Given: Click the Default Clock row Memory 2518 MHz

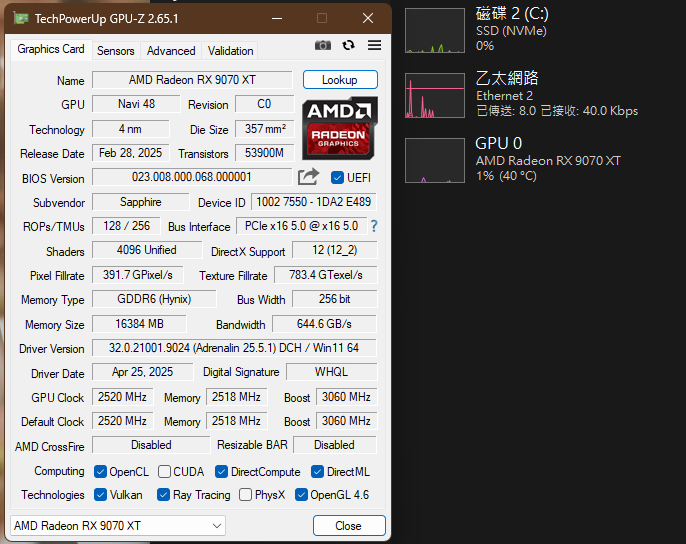Looking at the screenshot, I should (237, 421).
